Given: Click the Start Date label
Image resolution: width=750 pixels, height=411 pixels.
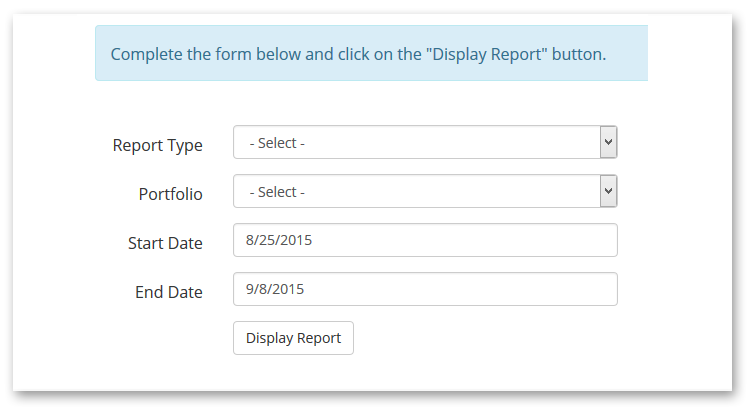Looking at the screenshot, I should click(x=165, y=243).
